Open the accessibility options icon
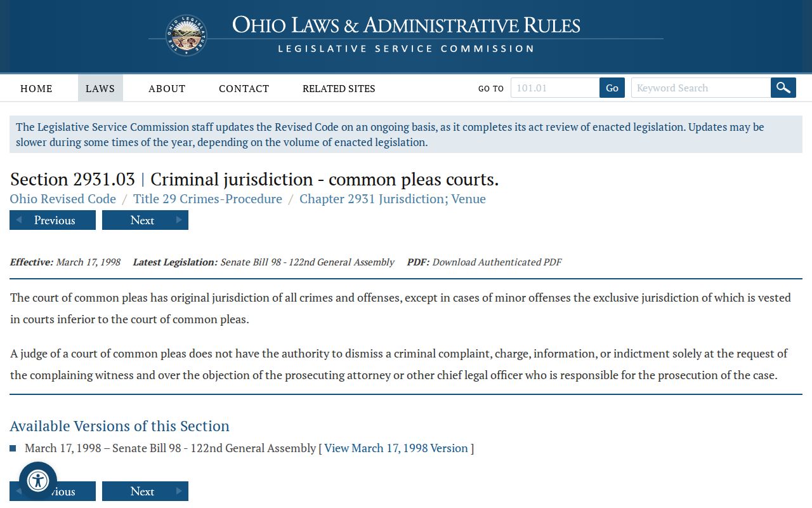This screenshot has height=508, width=812. 38,481
